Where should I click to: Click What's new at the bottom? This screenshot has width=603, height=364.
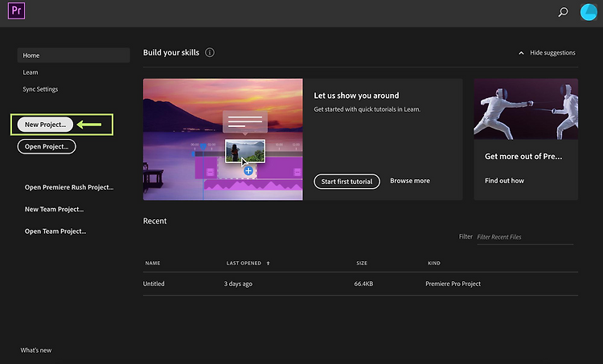(36, 350)
